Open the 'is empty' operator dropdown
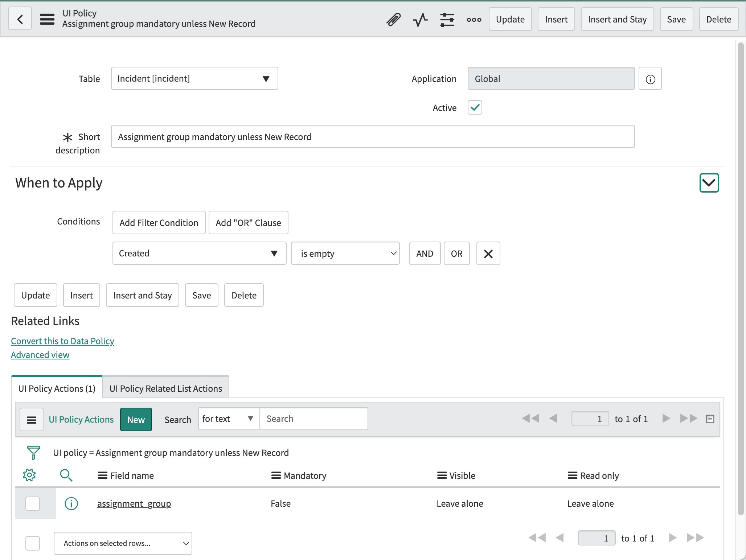This screenshot has height=560, width=746. tap(345, 253)
